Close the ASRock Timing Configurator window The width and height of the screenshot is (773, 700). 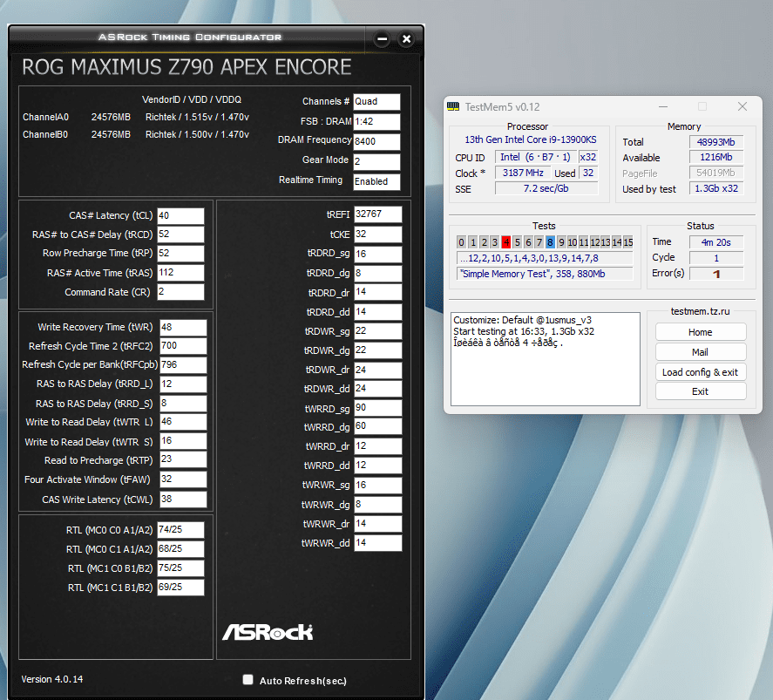(x=406, y=39)
